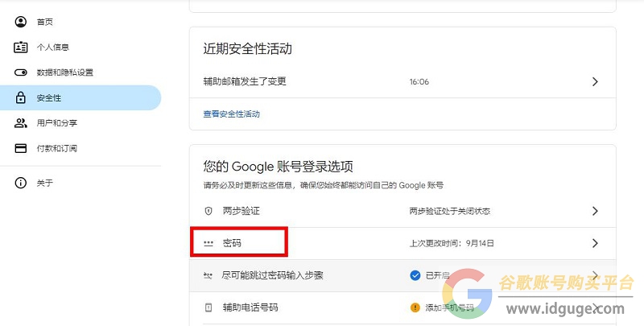Click the people and sharing icon
This screenshot has width=644, height=326.
[x=21, y=123]
